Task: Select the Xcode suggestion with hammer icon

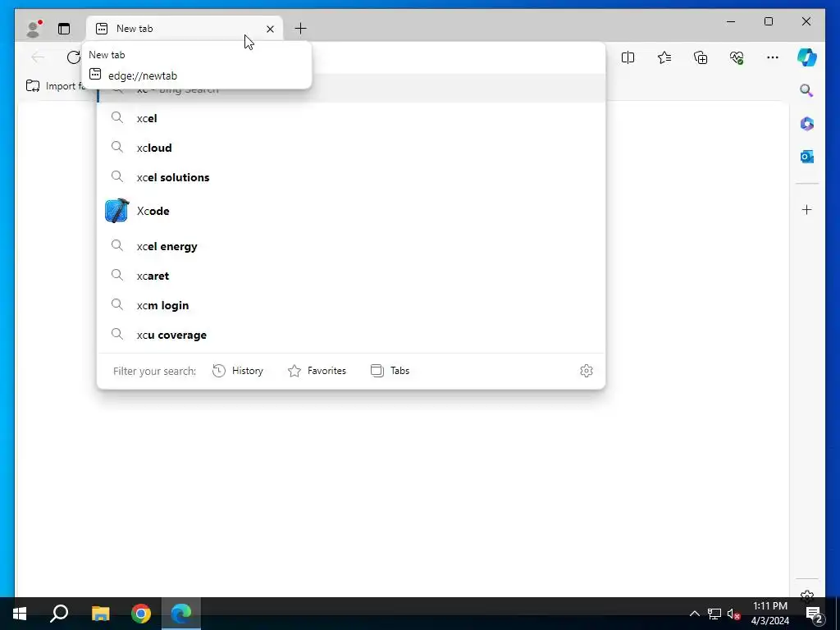Action: [x=351, y=211]
